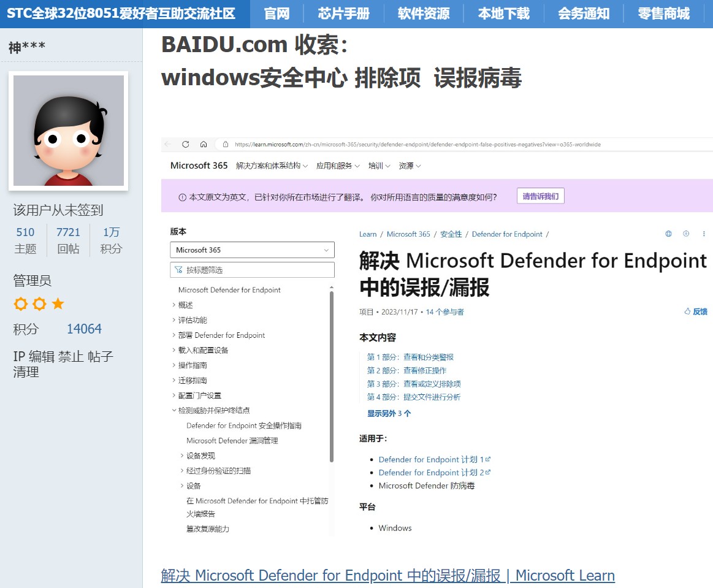This screenshot has width=713, height=588.
Task: Open the Microsoft Learn post link at bottom
Action: pyautogui.click(x=388, y=575)
